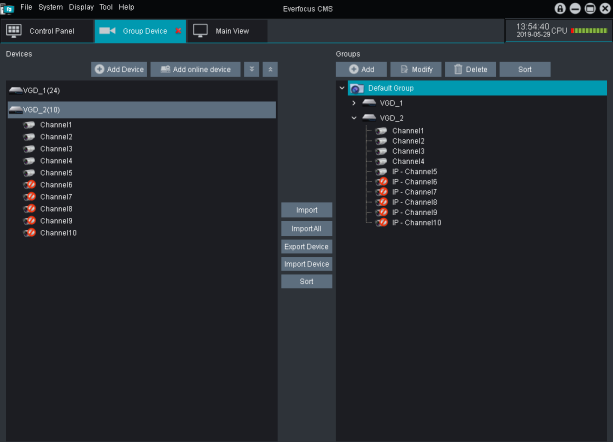Screen dimensions: 613x442
Task: Click the disabled camera icon beside Channel10 in Devices
Action: coord(29,233)
